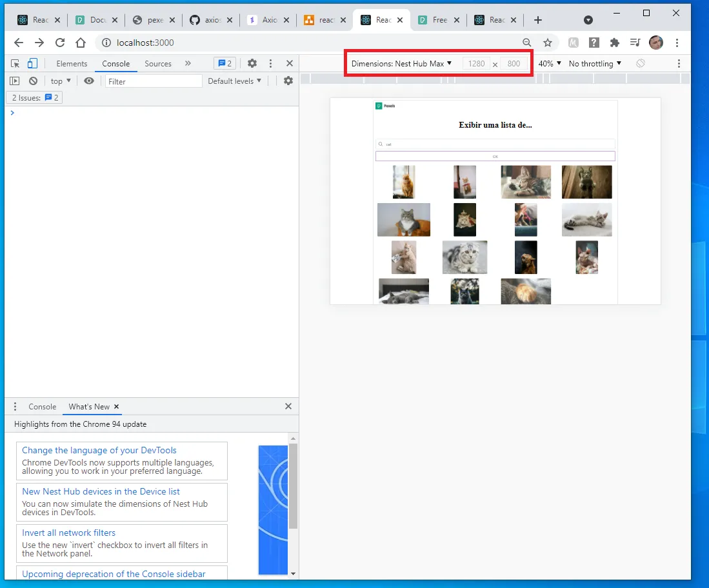
Task: Click the browser back arrow
Action: [19, 43]
